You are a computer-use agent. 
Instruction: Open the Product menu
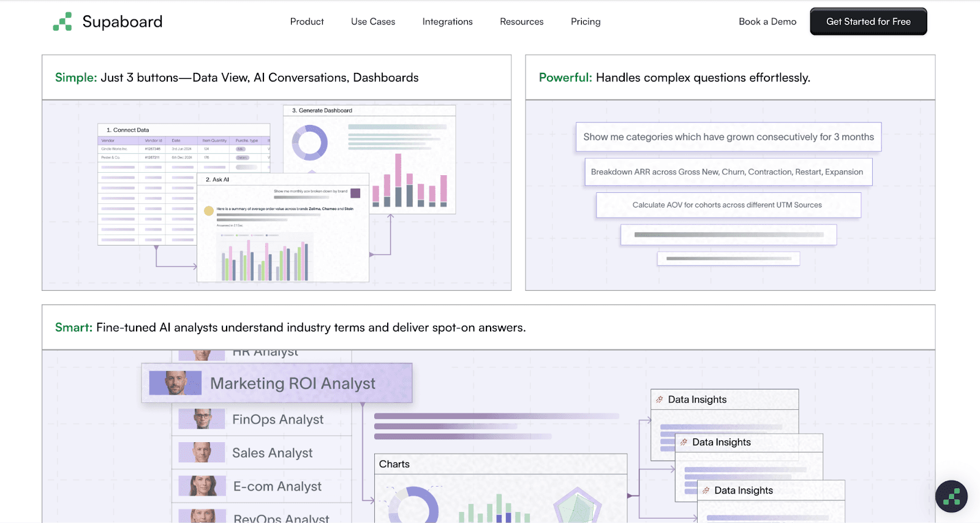[307, 21]
